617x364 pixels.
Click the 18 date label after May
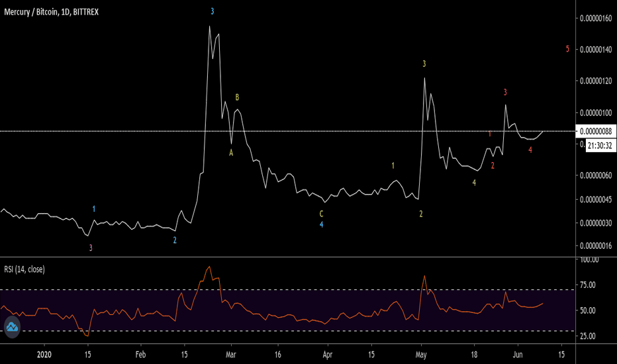tap(474, 355)
